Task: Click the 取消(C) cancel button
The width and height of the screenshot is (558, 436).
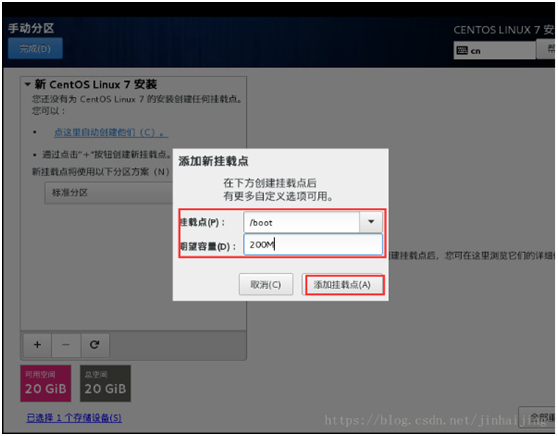Action: pos(266,284)
